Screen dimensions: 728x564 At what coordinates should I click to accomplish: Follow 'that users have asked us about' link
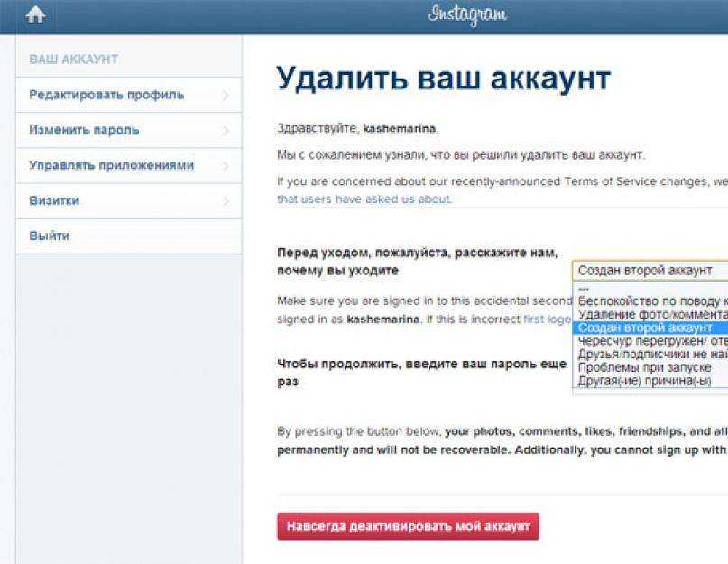tap(364, 199)
